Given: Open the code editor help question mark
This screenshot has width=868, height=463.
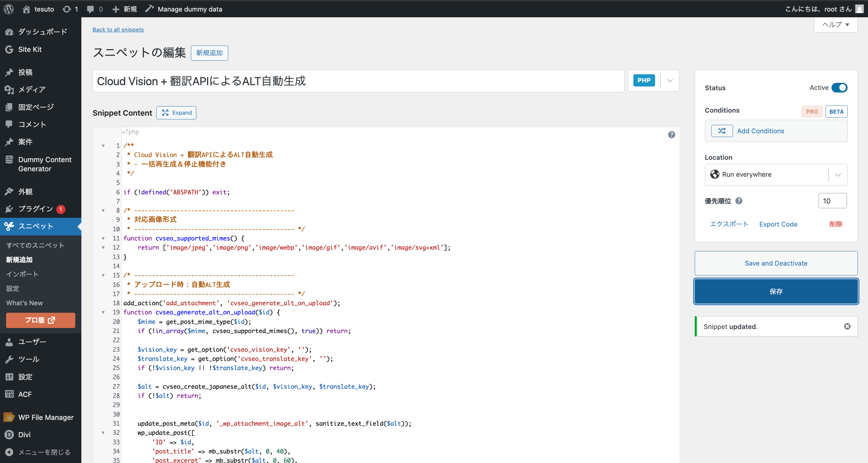Looking at the screenshot, I should click(671, 135).
